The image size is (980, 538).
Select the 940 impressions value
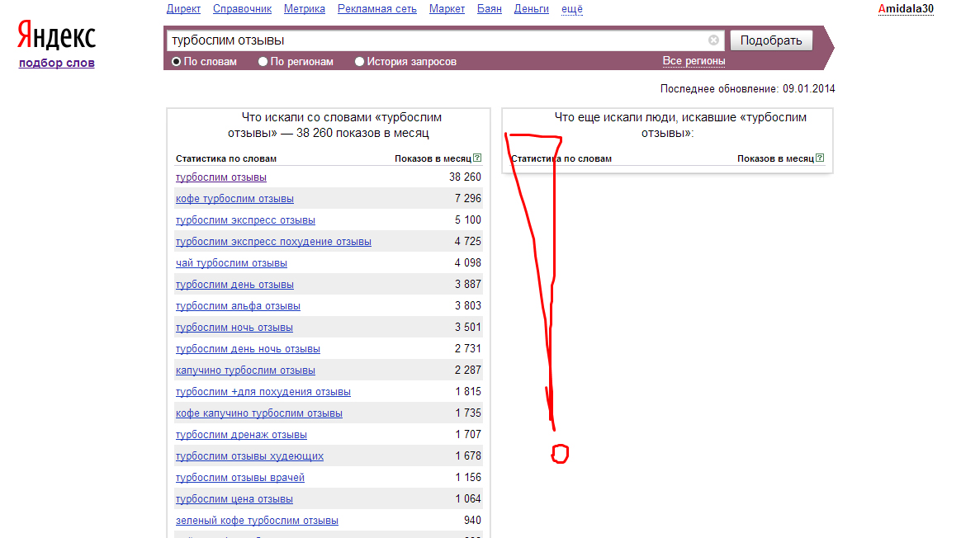[x=472, y=521]
